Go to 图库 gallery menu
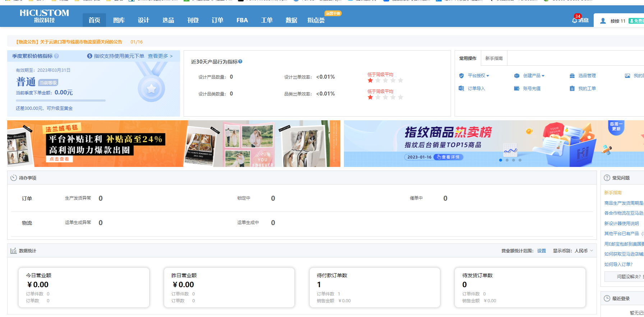The image size is (644, 317). click(x=119, y=20)
